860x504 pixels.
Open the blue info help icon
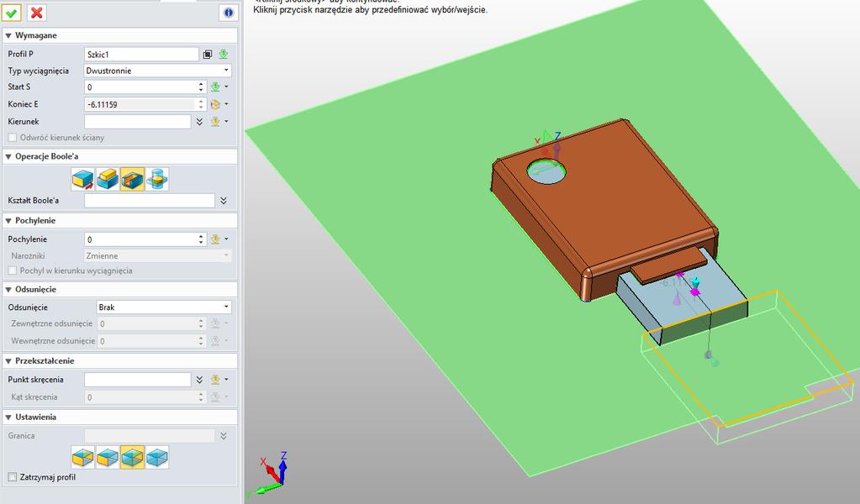click(229, 13)
